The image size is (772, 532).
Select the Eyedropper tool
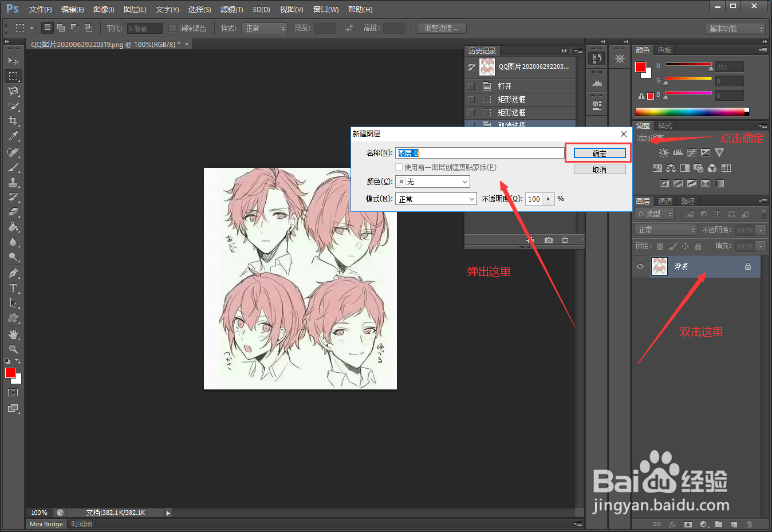click(13, 136)
